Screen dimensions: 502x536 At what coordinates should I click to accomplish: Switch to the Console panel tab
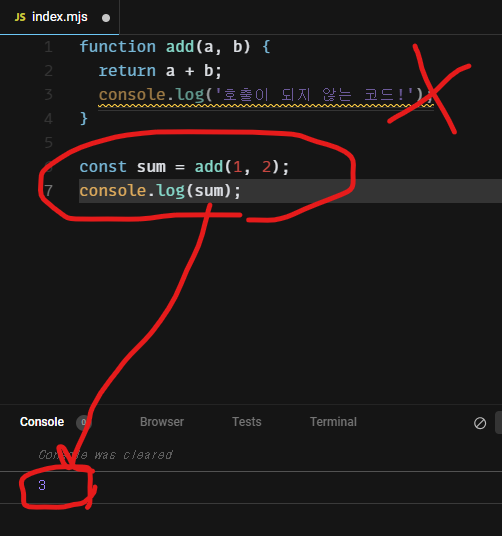42,422
